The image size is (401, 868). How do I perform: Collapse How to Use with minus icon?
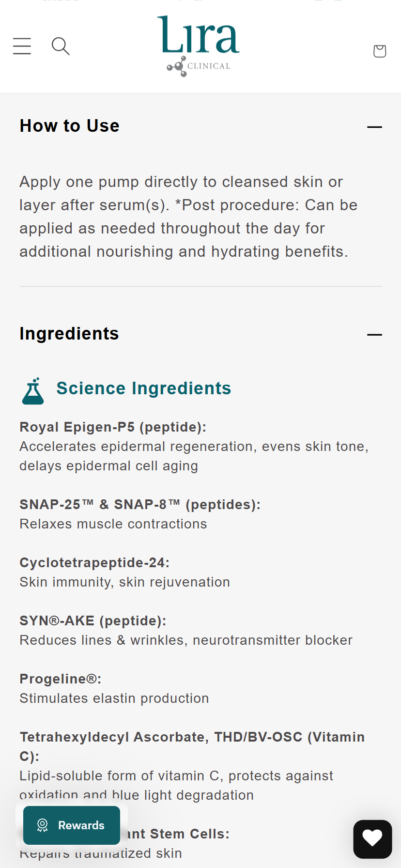coord(374,127)
